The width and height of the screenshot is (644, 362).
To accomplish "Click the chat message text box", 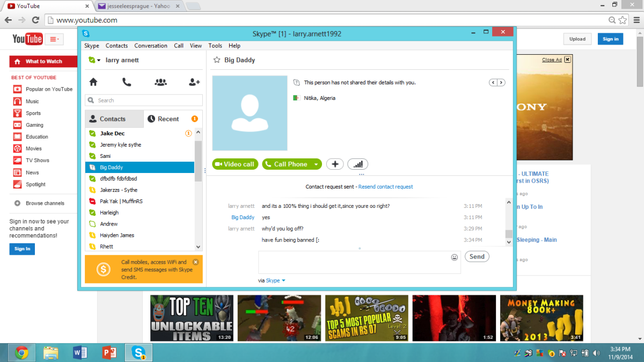I will (x=359, y=262).
